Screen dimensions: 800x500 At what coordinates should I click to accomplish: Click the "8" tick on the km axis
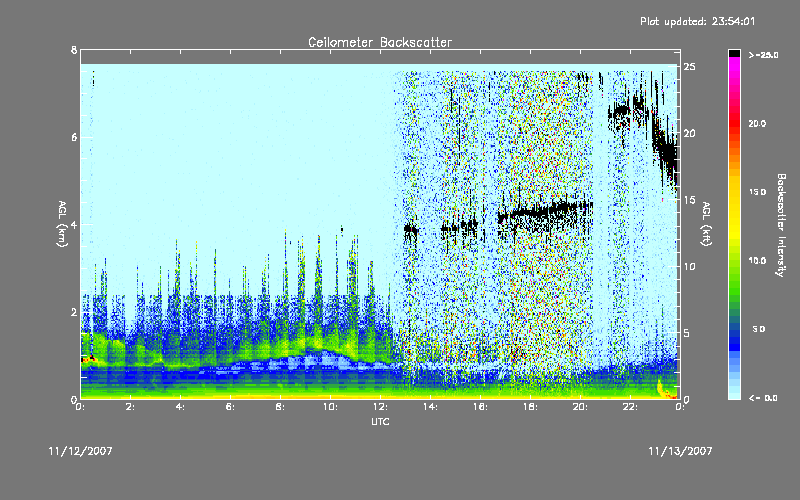pyautogui.click(x=74, y=50)
